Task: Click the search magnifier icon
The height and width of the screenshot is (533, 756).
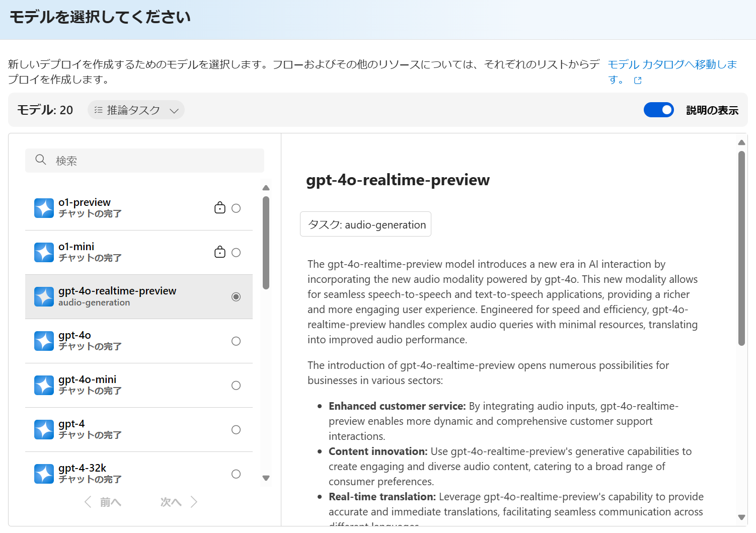Action: pyautogui.click(x=41, y=160)
